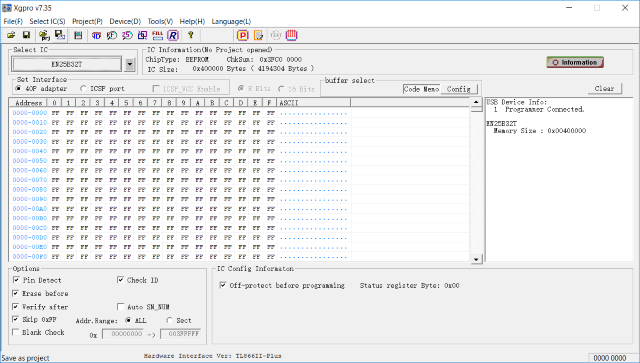Disable the Erase before option

pos(16,293)
